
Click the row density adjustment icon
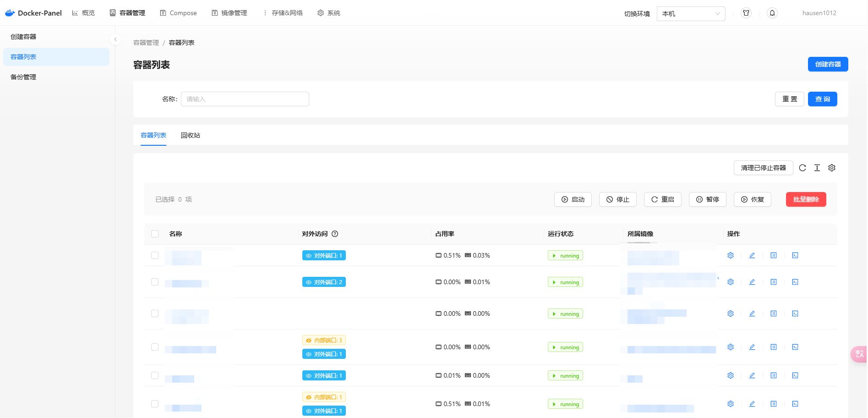click(817, 168)
